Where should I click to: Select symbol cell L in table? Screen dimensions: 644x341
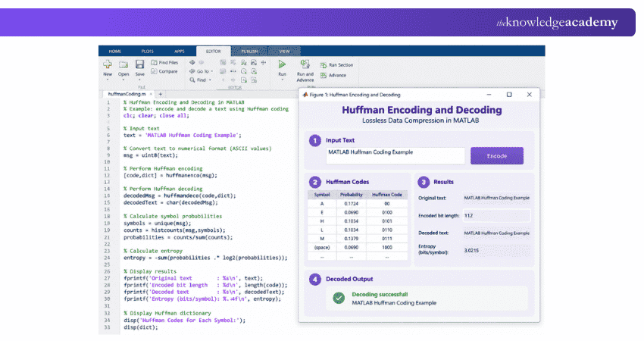(x=322, y=230)
